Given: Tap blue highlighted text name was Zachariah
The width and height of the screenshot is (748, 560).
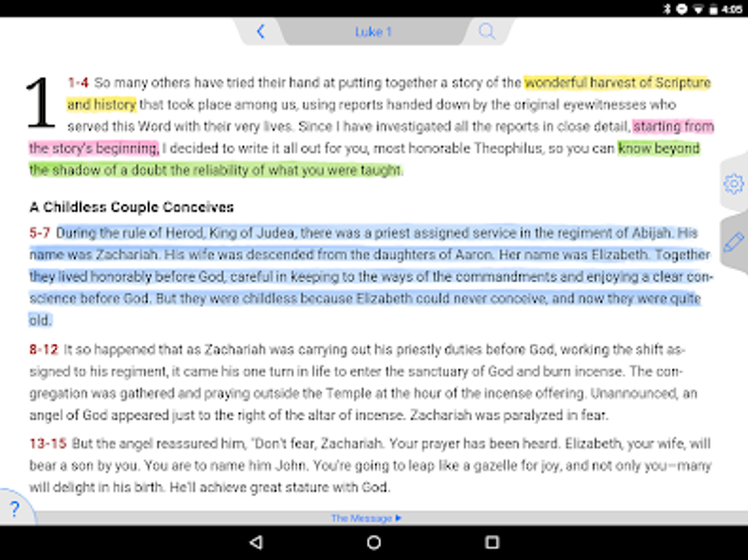Looking at the screenshot, I should (94, 255).
